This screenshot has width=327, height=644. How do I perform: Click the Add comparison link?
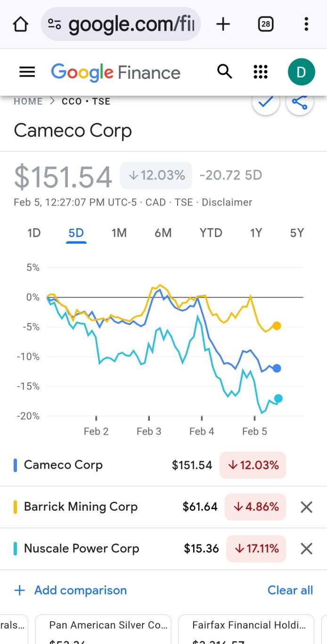coord(71,590)
